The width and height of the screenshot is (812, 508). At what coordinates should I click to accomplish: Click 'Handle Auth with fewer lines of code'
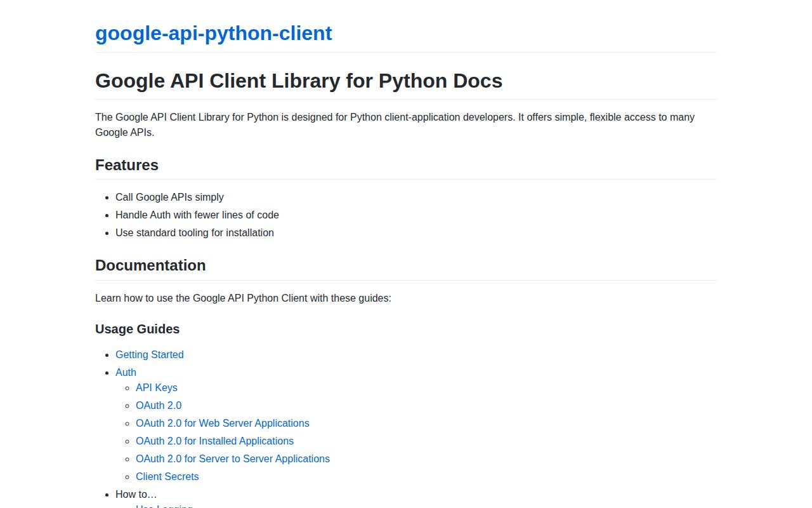pos(197,215)
